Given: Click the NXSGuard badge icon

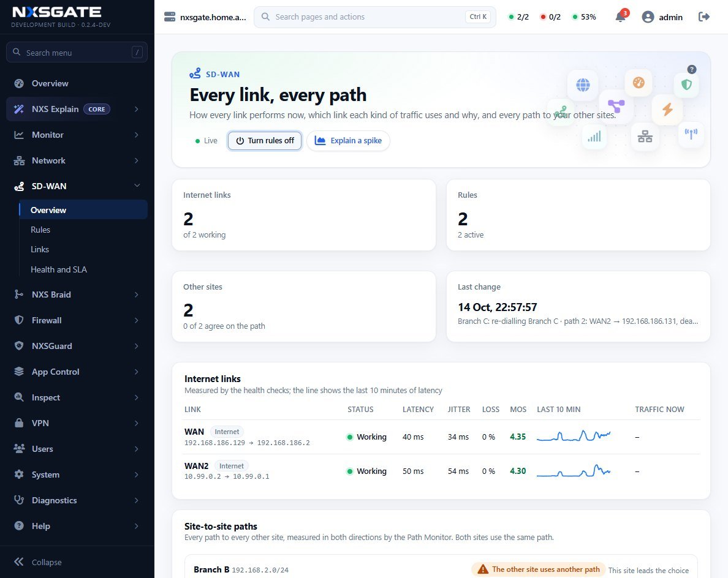Looking at the screenshot, I should 19,346.
